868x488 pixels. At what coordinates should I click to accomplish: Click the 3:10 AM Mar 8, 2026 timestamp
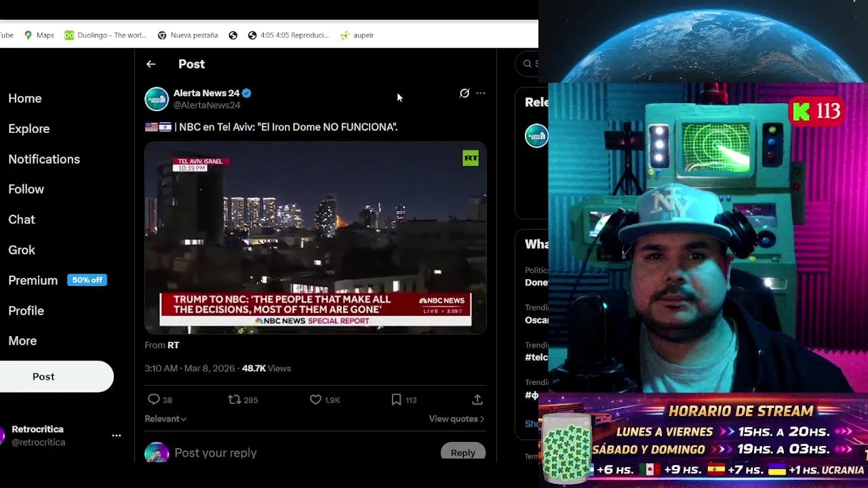(190, 368)
